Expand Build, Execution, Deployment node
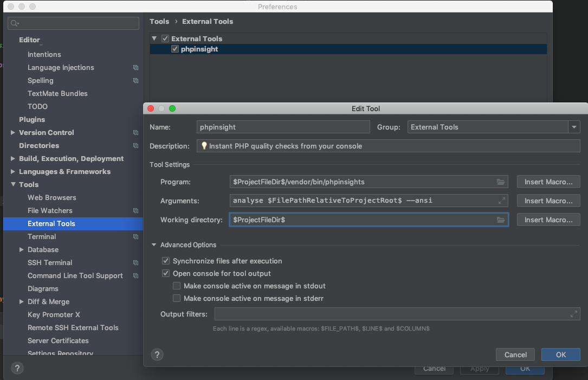This screenshot has height=380, width=588. (x=13, y=159)
